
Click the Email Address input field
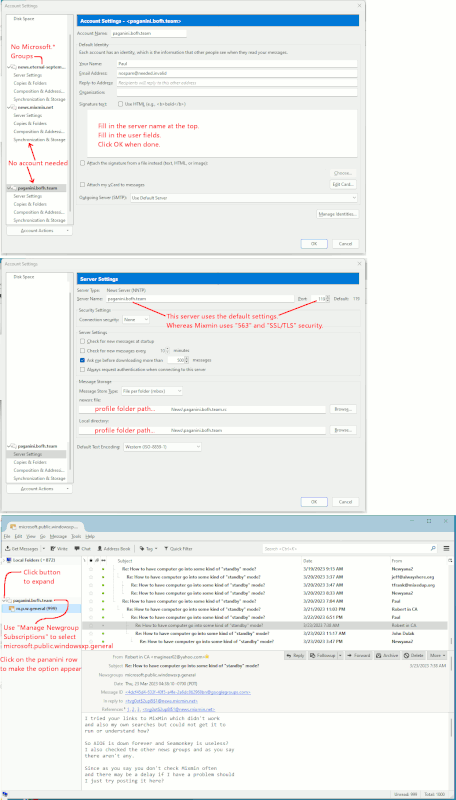(x=237, y=73)
